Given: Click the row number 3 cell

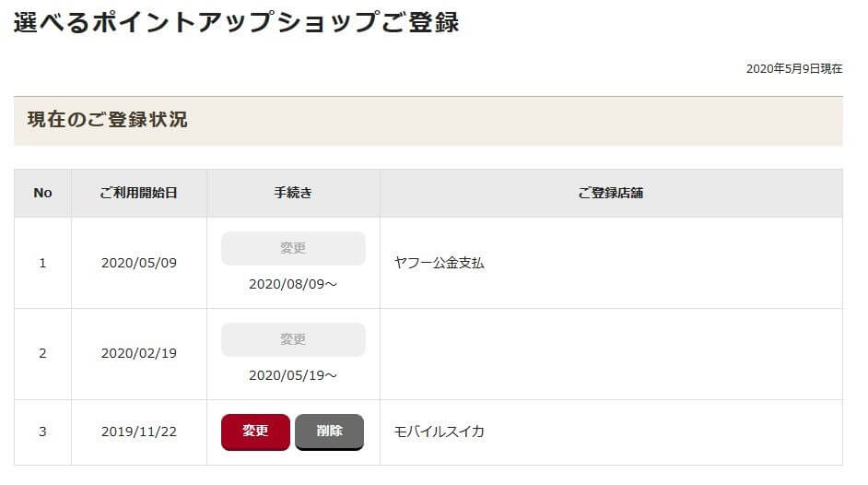Looking at the screenshot, I should [42, 432].
